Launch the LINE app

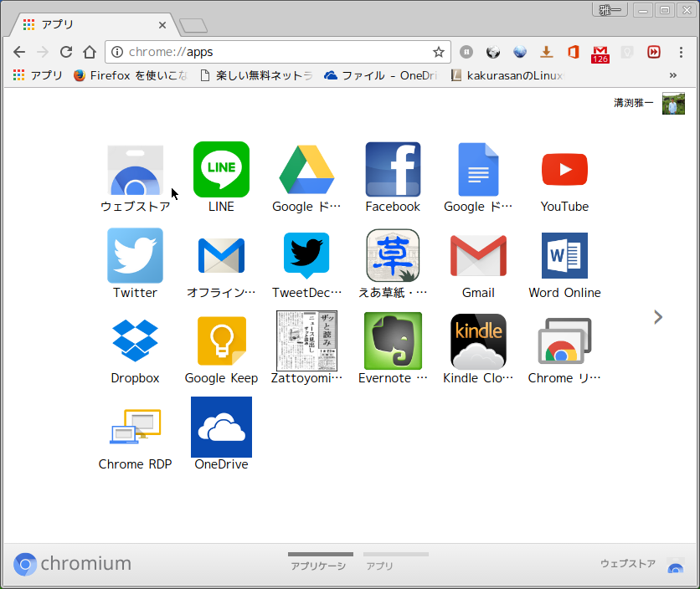[x=221, y=170]
